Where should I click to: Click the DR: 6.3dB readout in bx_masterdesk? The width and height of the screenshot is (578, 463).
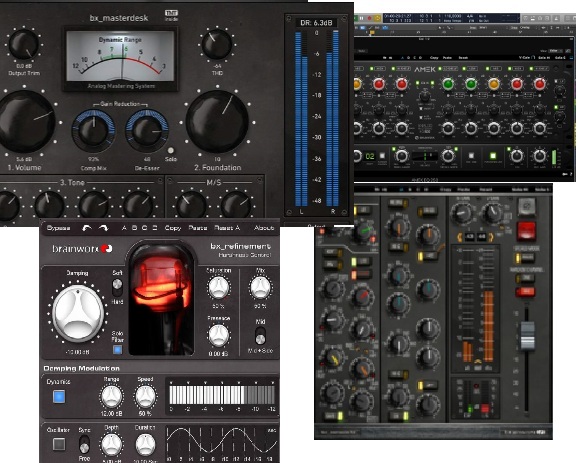(316, 23)
